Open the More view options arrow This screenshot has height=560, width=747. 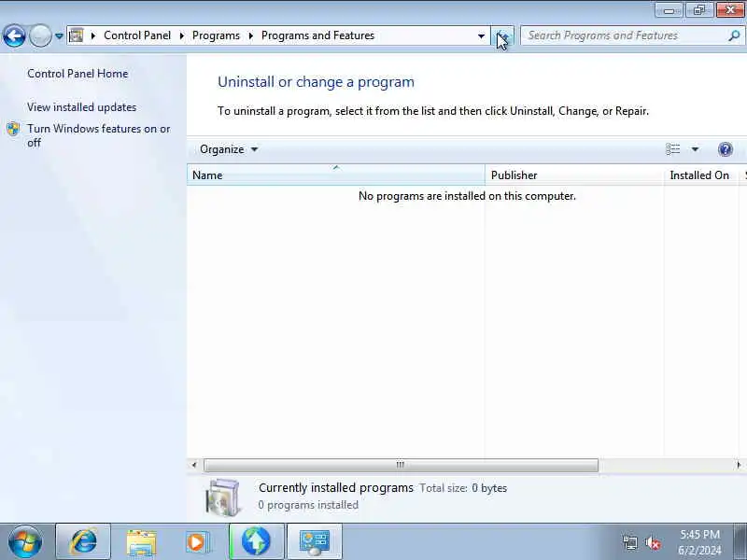[x=695, y=149]
